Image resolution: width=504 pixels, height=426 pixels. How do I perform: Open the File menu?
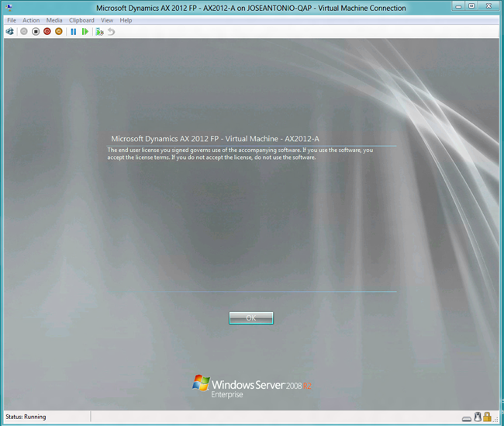(x=12, y=20)
